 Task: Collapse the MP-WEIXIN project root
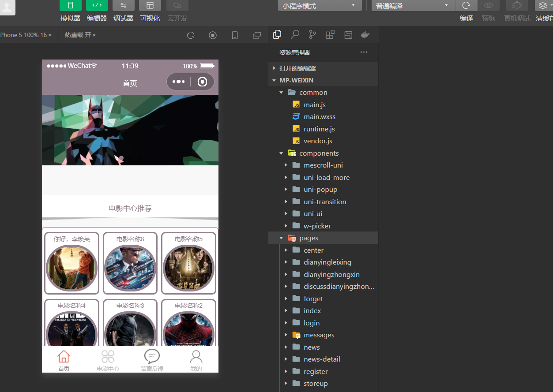pyautogui.click(x=323, y=80)
